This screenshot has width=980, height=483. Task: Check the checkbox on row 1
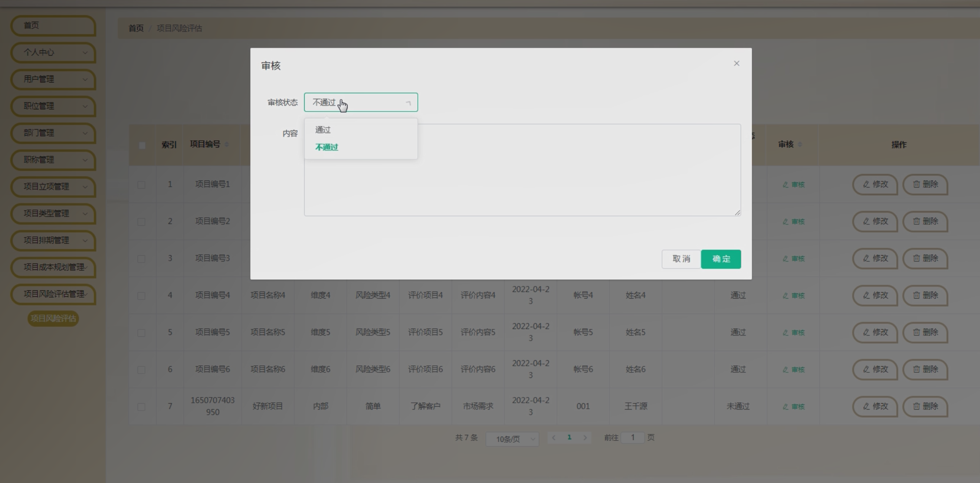pos(141,184)
